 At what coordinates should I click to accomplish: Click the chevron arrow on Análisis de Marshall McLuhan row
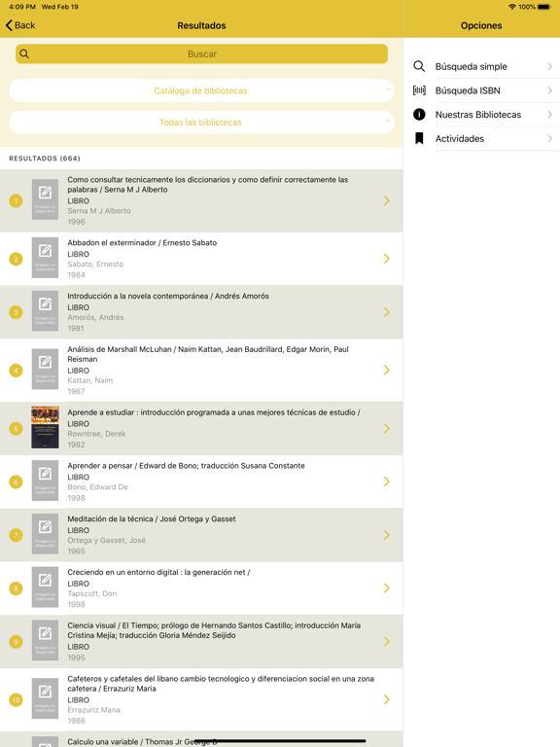pyautogui.click(x=387, y=371)
